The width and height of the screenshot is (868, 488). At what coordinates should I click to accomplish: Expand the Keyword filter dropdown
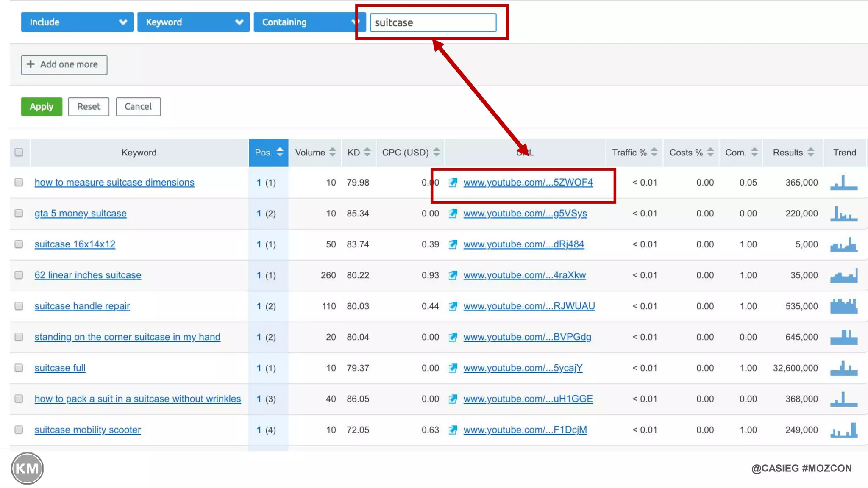coord(193,22)
